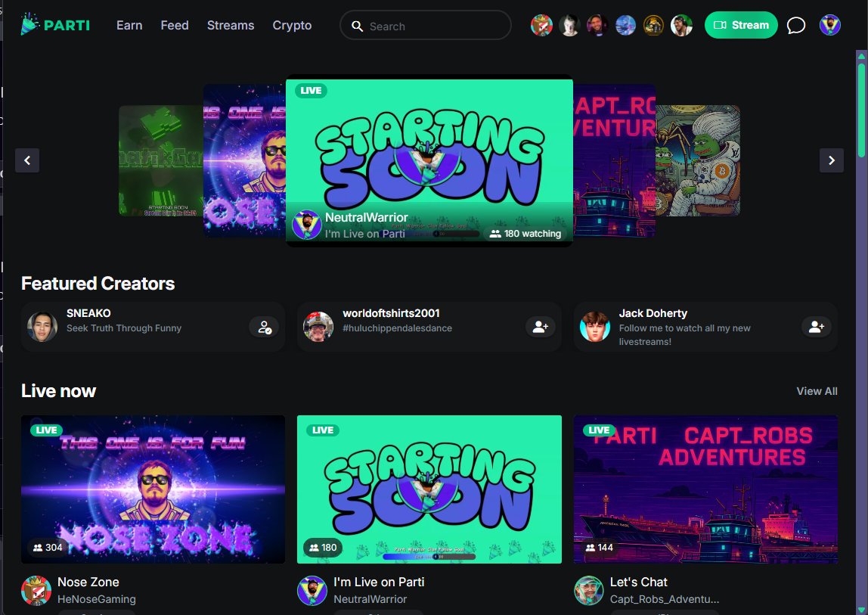
Task: Follow worldoftshirts2001
Action: (541, 327)
